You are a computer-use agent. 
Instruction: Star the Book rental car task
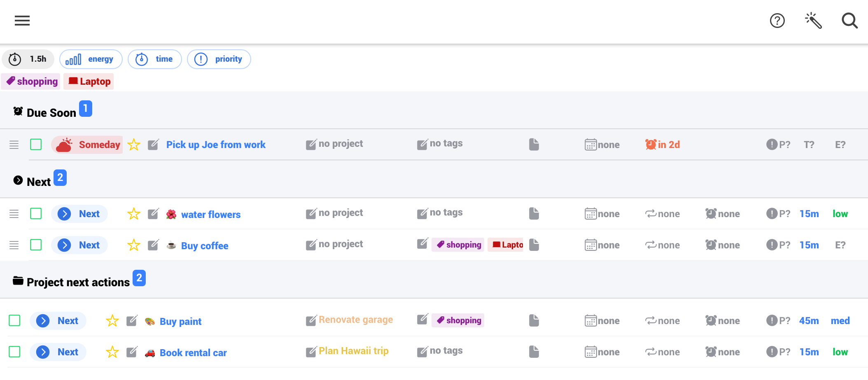(x=112, y=352)
